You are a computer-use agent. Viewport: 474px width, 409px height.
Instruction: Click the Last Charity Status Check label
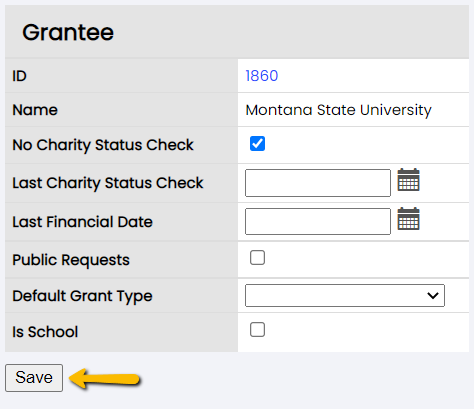point(108,183)
